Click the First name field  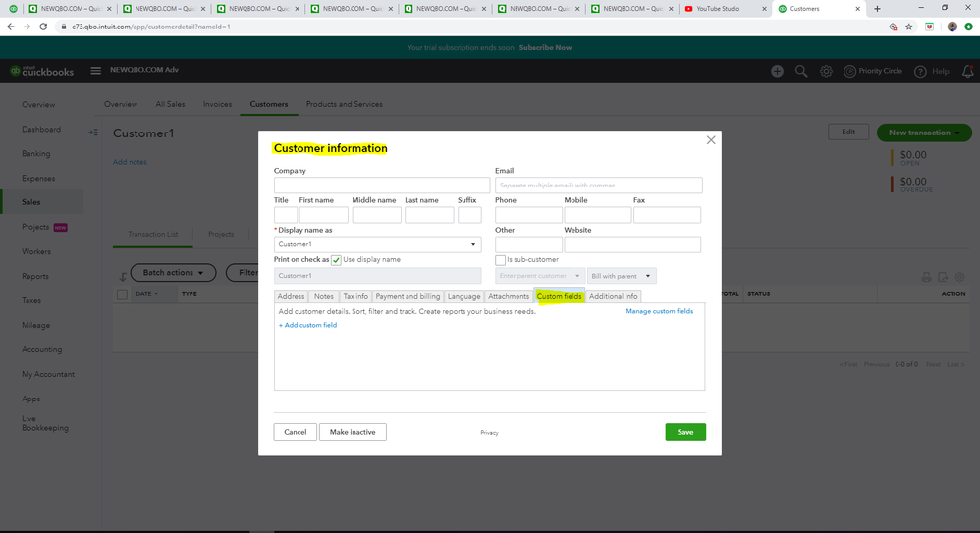[x=323, y=215]
